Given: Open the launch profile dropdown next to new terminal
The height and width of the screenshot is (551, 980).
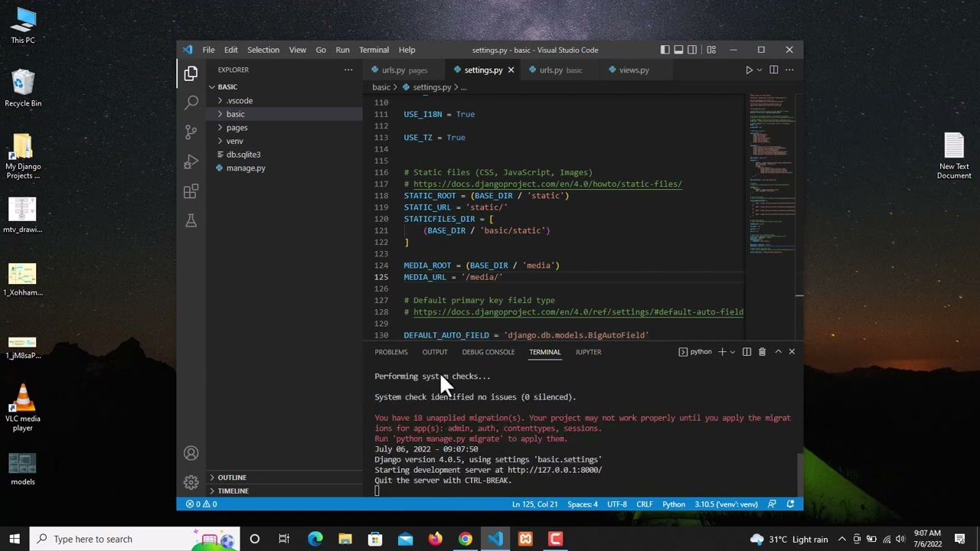Looking at the screenshot, I should [733, 352].
